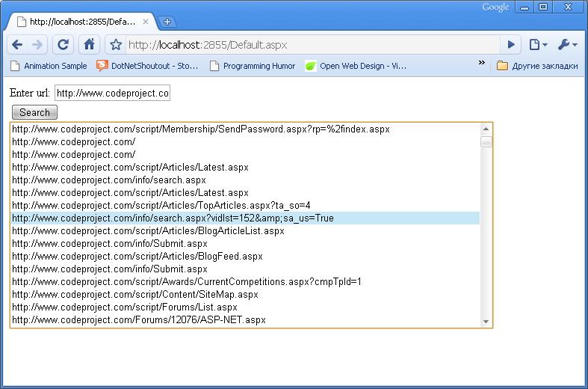Open the wrench tools menu
Image resolution: width=588 pixels, height=389 pixels.
567,45
